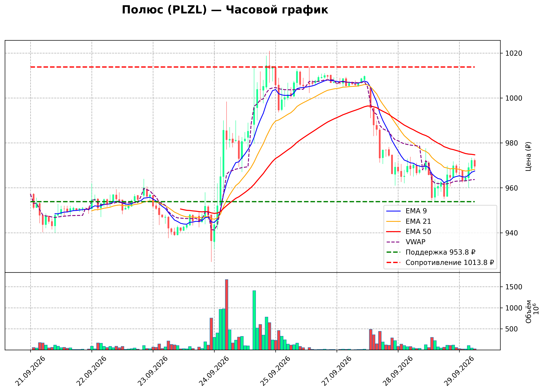
Task: Click the date label 24.09.2026
Action: (214, 371)
